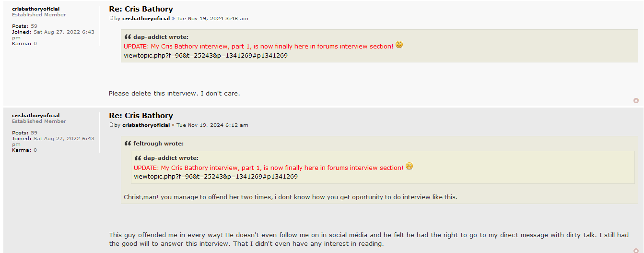Click author name in the 6:12 am byline
The height and width of the screenshot is (253, 644).
point(146,125)
